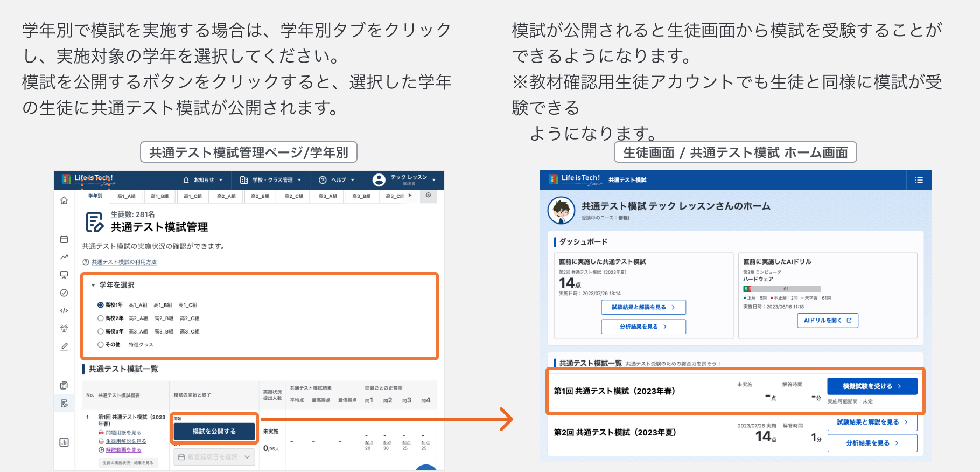Image resolution: width=980 pixels, height=472 pixels.
Task: Switch to the 高3_B組 tab
Action: (361, 196)
